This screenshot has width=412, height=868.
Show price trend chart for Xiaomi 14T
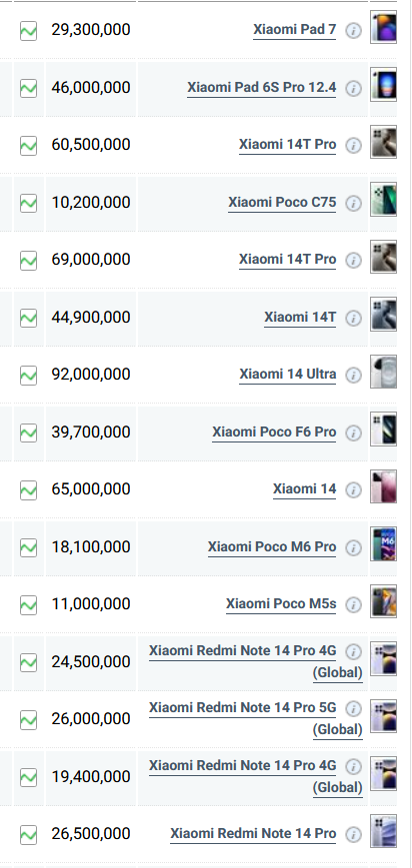tap(28, 318)
